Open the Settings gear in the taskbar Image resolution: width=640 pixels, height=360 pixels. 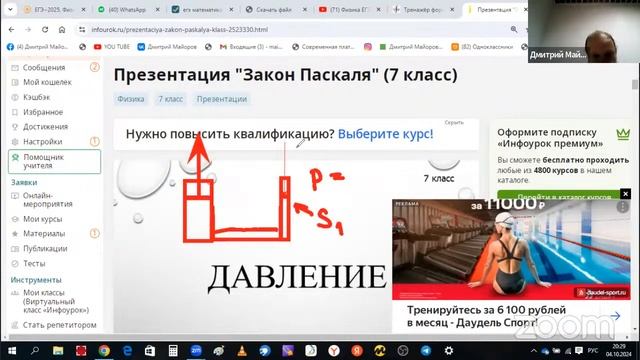tap(449, 351)
